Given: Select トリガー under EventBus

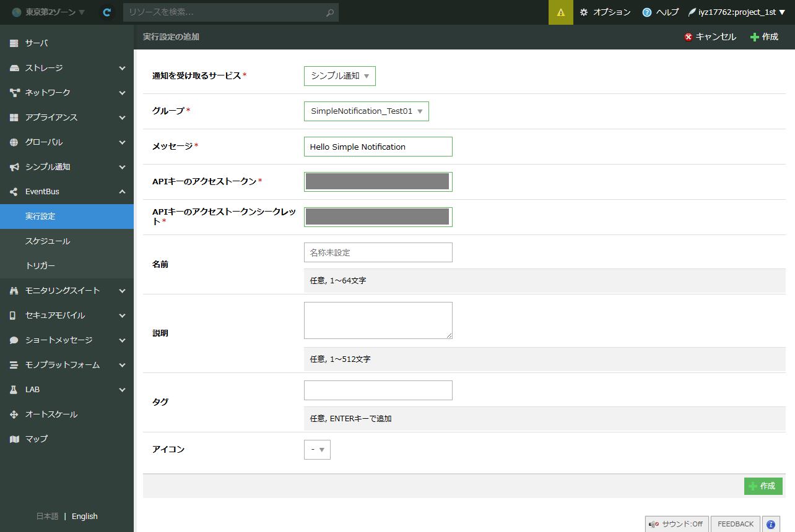Looking at the screenshot, I should click(40, 266).
